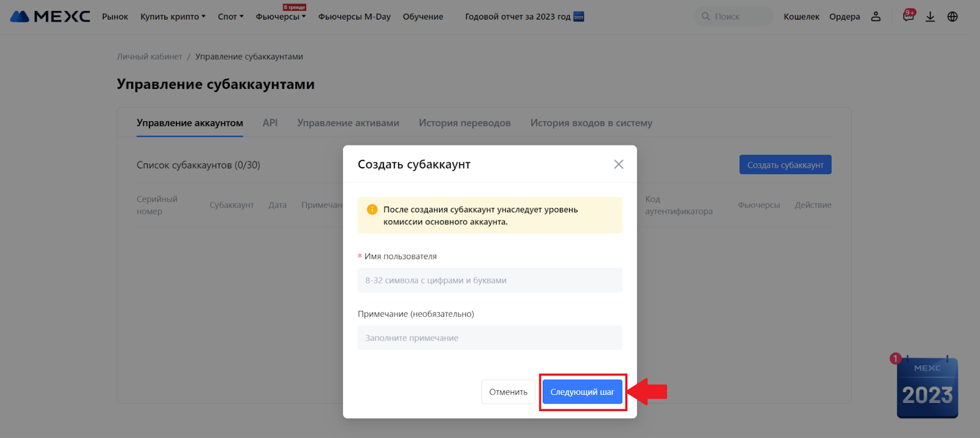The image size is (980, 438).
Task: Click the search magnifier icon
Action: [x=706, y=17]
